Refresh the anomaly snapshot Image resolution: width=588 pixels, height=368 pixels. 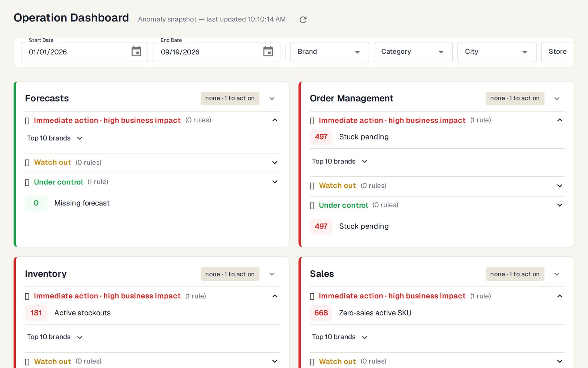[303, 20]
